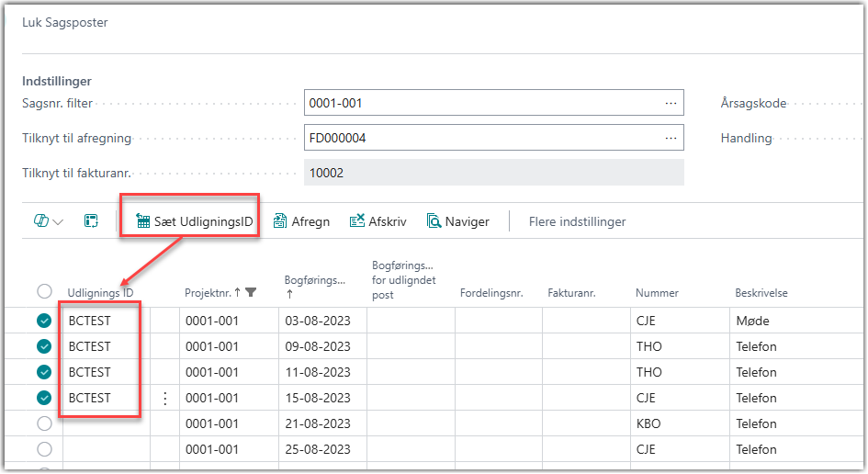
Task: Sort by the Bogførings... date column header
Action: (314, 281)
